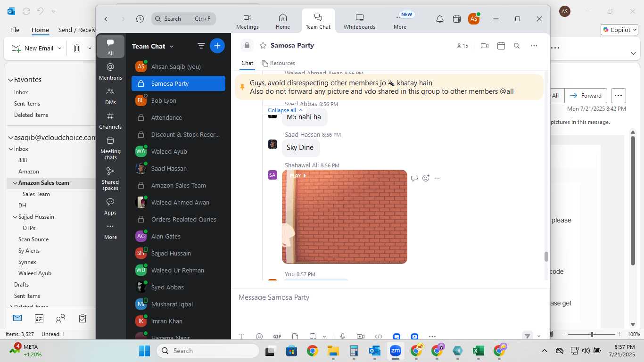This screenshot has height=362, width=644.
Task: Open Meeting chats in the Zoom sidebar
Action: 110,148
